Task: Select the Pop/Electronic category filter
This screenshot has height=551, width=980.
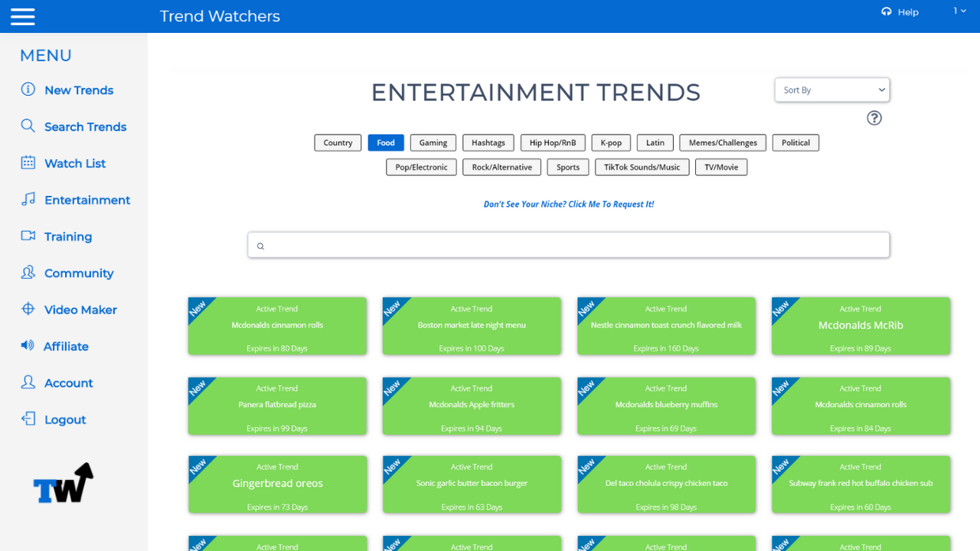Action: click(421, 167)
